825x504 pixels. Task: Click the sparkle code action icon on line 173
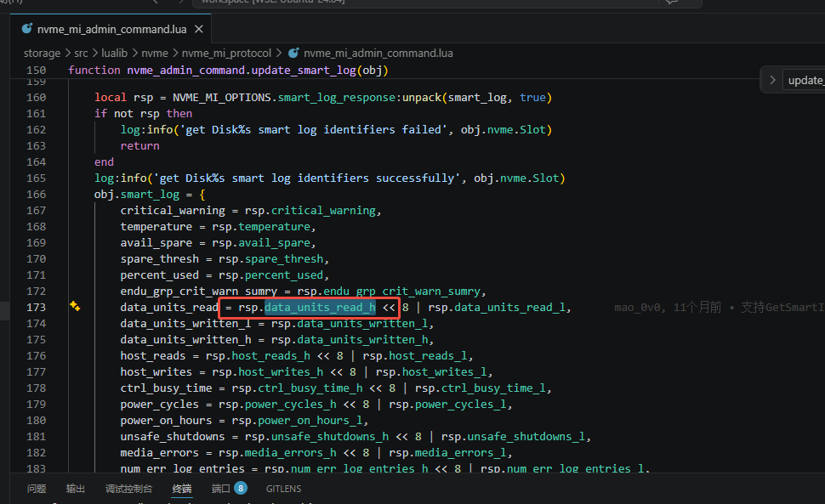coord(75,307)
